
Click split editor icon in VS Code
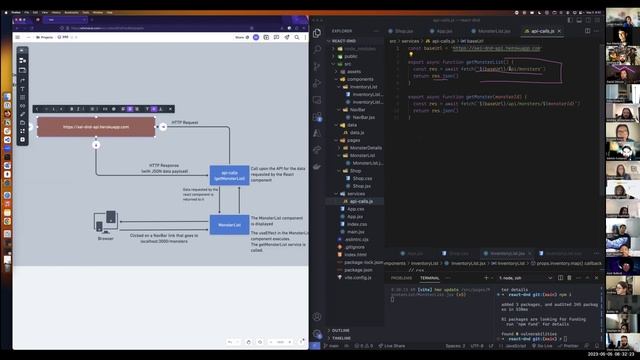(587, 31)
